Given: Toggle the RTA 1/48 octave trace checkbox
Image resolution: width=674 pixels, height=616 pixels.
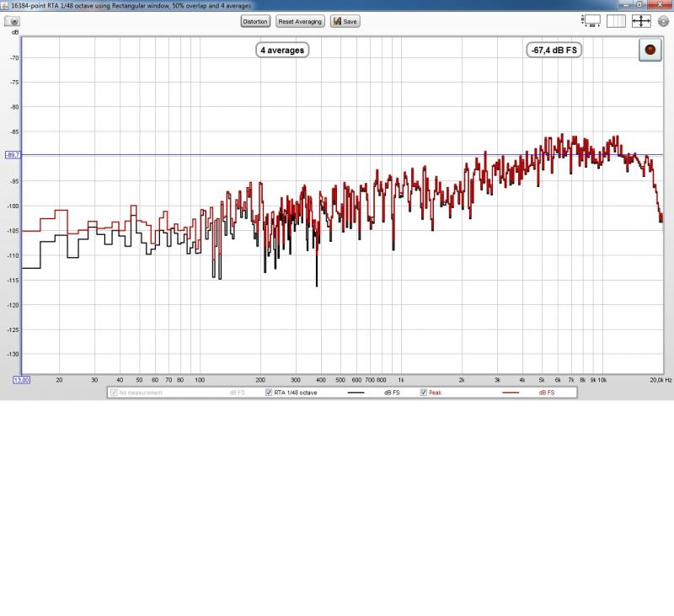Looking at the screenshot, I should 269,393.
